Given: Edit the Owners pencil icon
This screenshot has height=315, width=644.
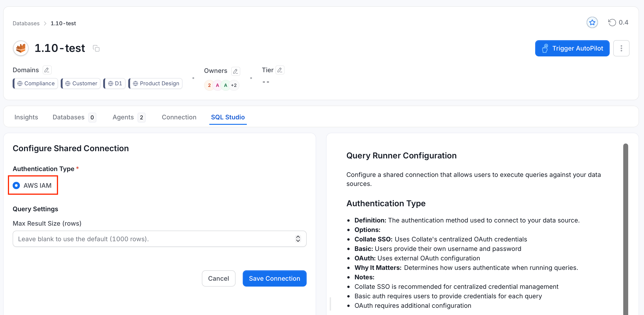Looking at the screenshot, I should click(x=235, y=71).
